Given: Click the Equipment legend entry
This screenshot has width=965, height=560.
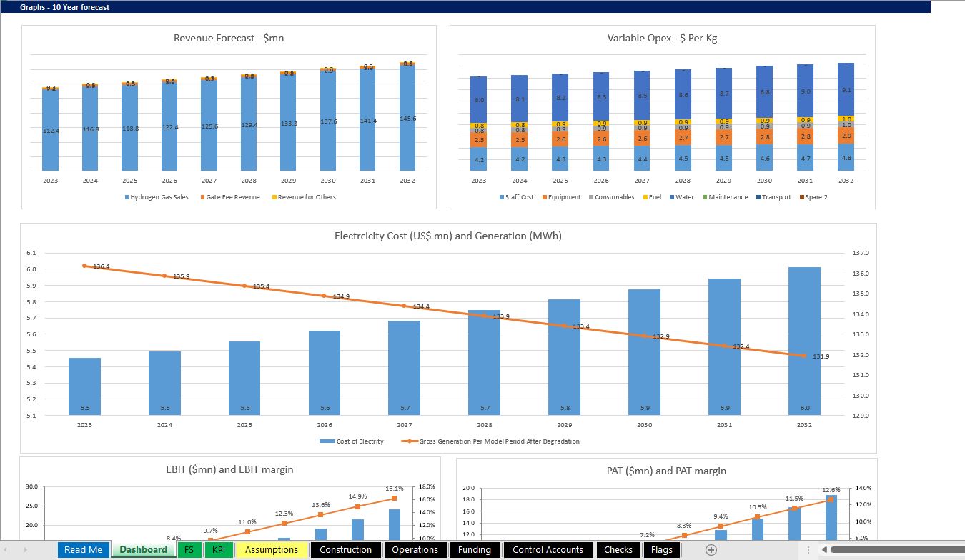Looking at the screenshot, I should [562, 197].
